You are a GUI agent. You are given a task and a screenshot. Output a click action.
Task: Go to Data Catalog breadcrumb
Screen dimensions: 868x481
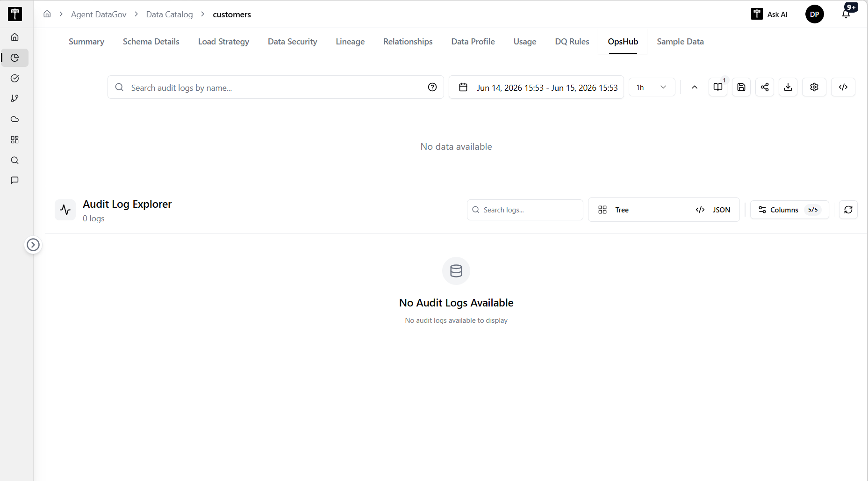pos(169,15)
